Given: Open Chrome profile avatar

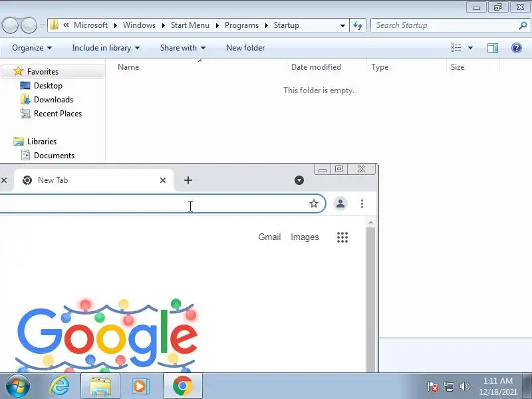Looking at the screenshot, I should pyautogui.click(x=340, y=203).
